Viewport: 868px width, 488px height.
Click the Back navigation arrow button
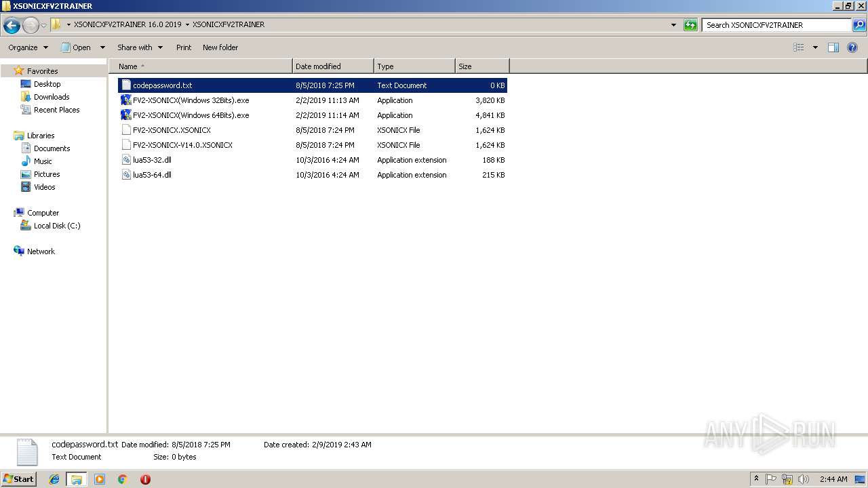[12, 26]
